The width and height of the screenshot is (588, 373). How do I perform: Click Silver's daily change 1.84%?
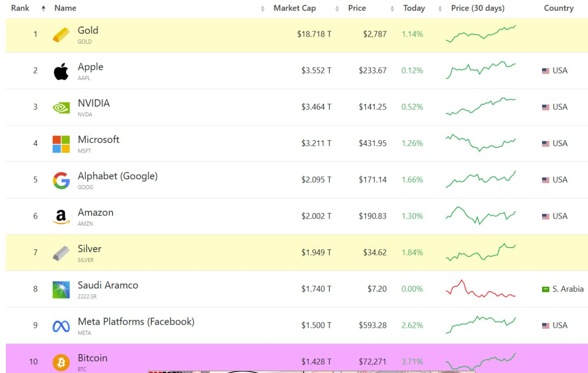(x=412, y=253)
